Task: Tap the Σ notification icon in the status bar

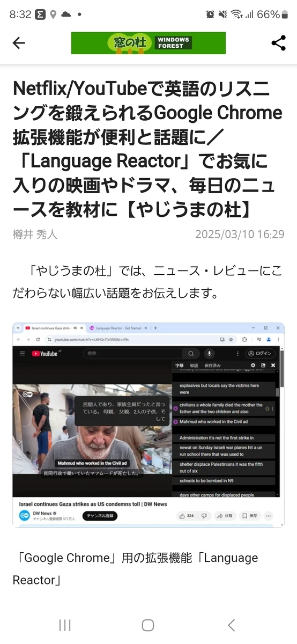Action: coord(40,14)
